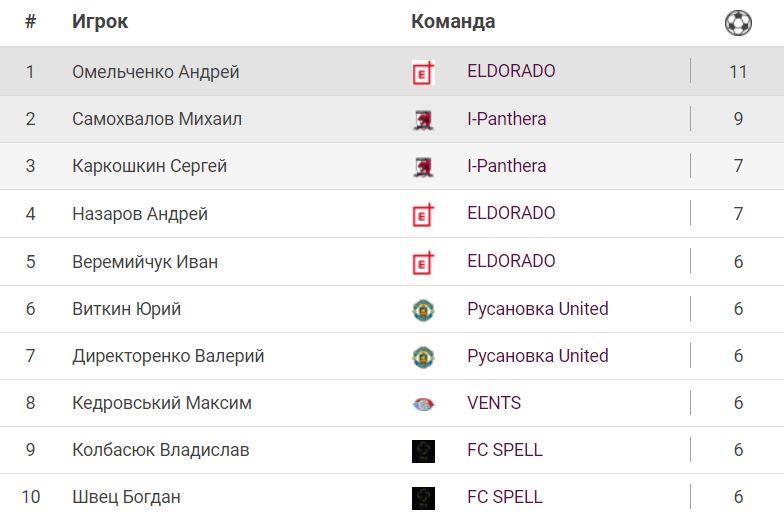Viewport: 784px width, 524px height.
Task: Click FC SPELL logo in Швец Богдан row
Action: 423,498
